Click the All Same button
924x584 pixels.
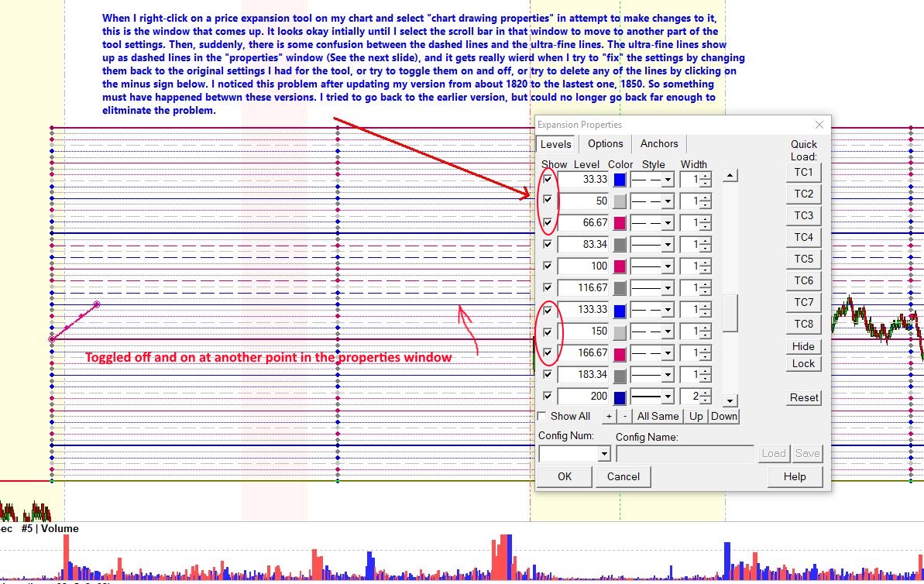pos(658,416)
